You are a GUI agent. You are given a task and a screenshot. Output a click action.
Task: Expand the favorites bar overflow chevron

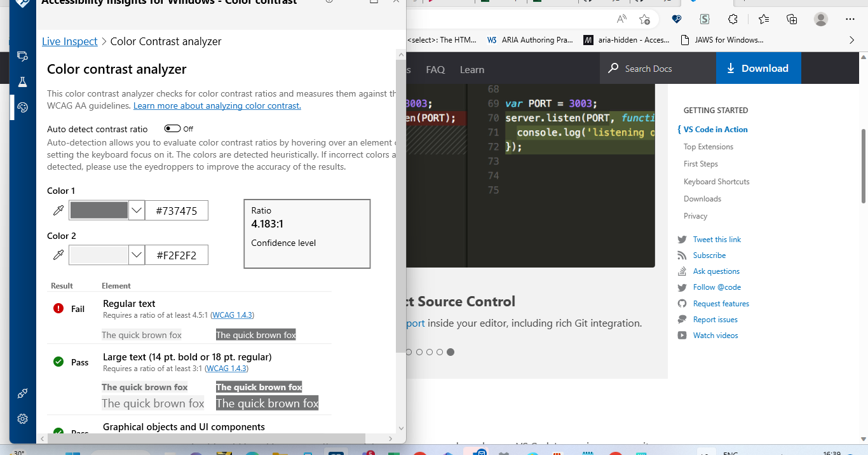(x=852, y=39)
